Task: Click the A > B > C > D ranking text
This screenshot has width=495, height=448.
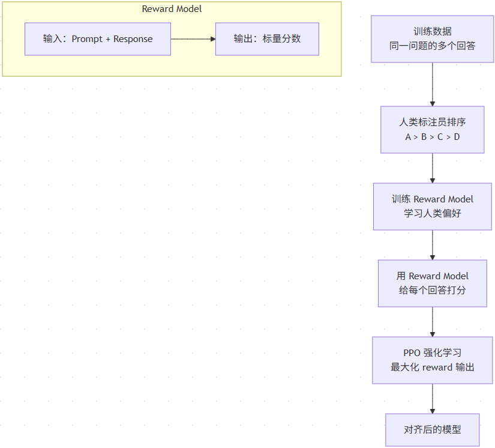Action: point(432,137)
